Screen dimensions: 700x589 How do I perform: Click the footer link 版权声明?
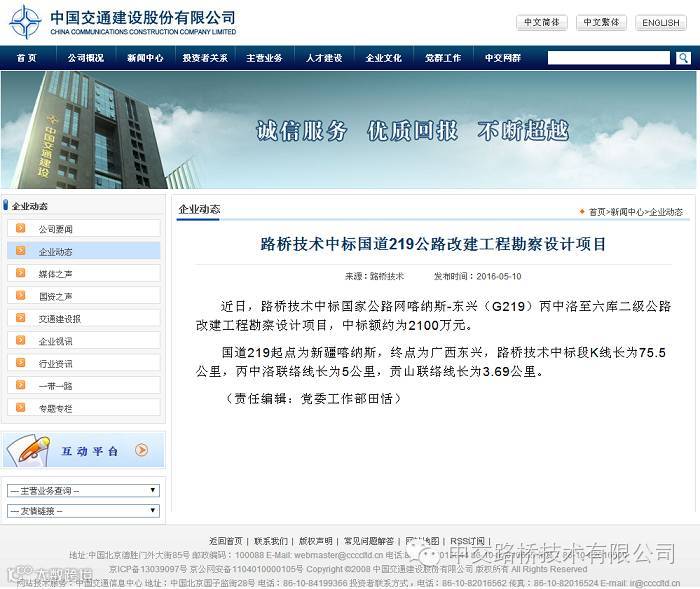tap(316, 541)
